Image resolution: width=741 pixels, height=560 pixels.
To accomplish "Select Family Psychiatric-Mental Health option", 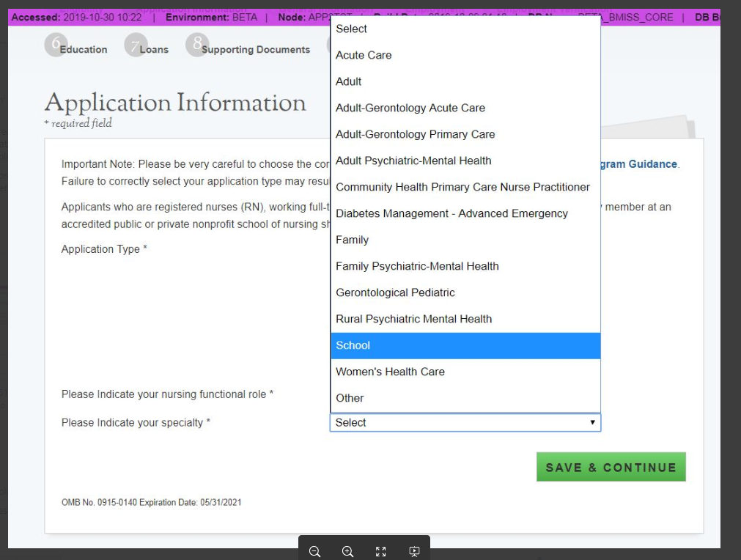I will (417, 266).
